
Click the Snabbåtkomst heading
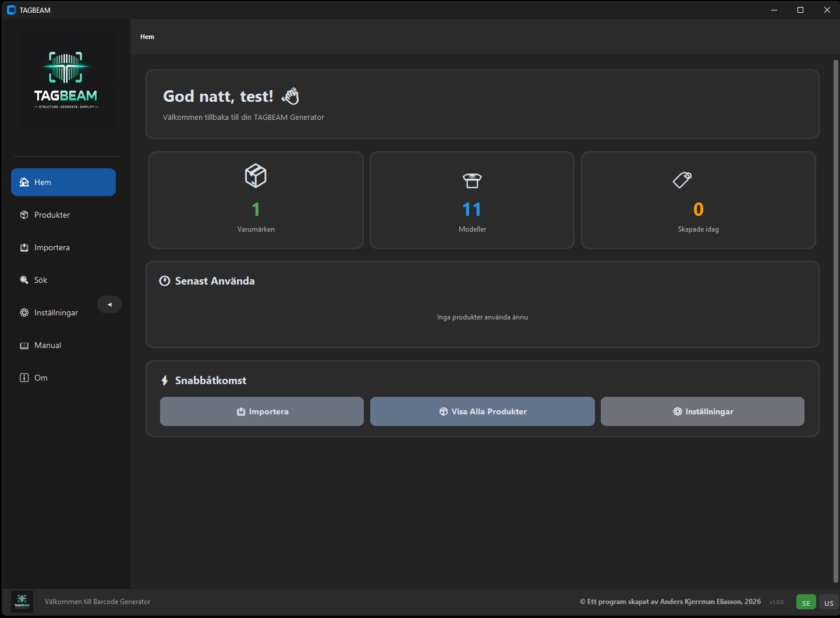pyautogui.click(x=211, y=381)
